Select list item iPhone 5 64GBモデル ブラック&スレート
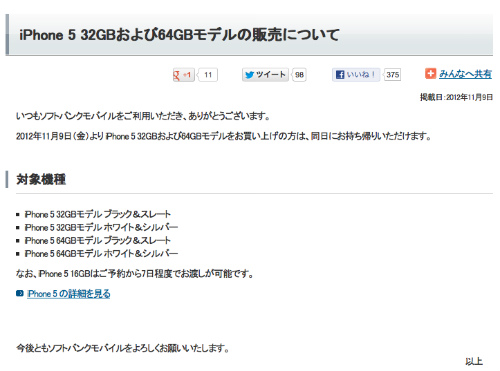The height and width of the screenshot is (371, 500). [98, 240]
